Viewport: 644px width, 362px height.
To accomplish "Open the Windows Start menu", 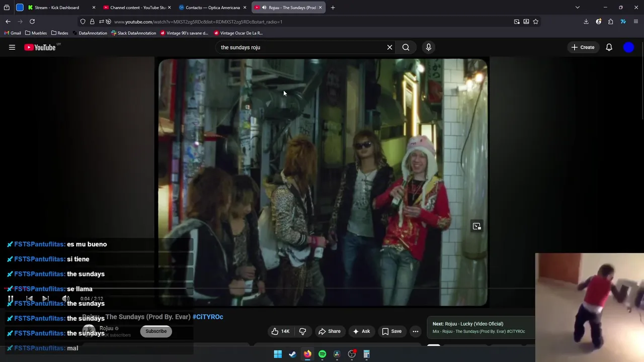I will 278,354.
